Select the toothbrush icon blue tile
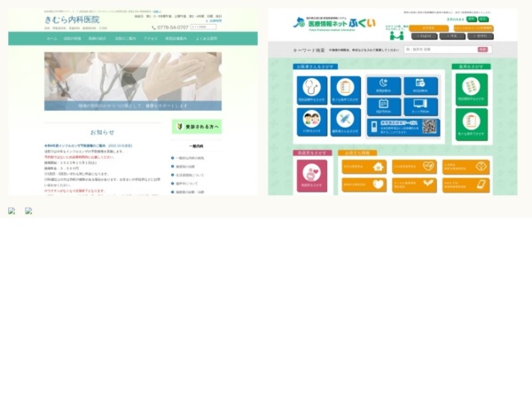The height and width of the screenshot is (399, 532). [346, 122]
